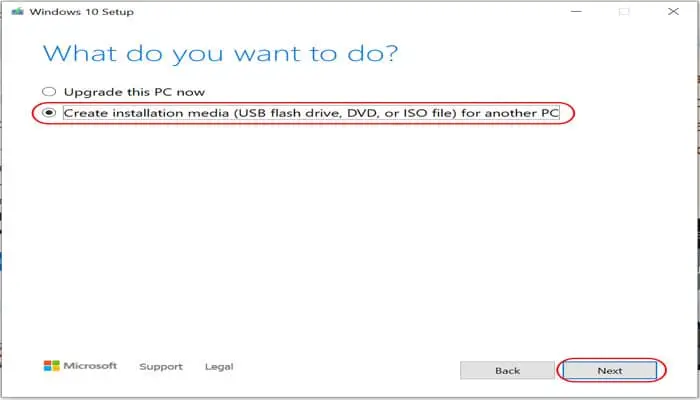This screenshot has width=700, height=400.
Task: Go back with the Back button
Action: pos(507,370)
